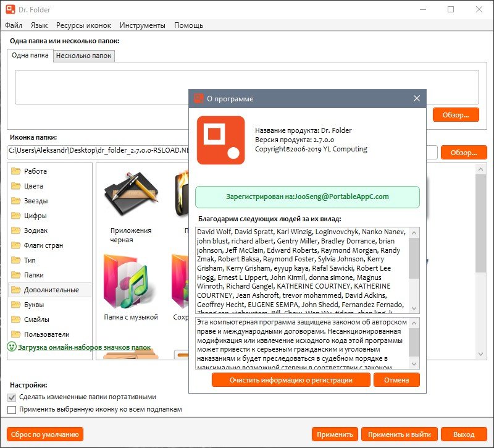Click the Обзор button beside the icon path
Viewport: 494px width, 448px height.
(464, 153)
